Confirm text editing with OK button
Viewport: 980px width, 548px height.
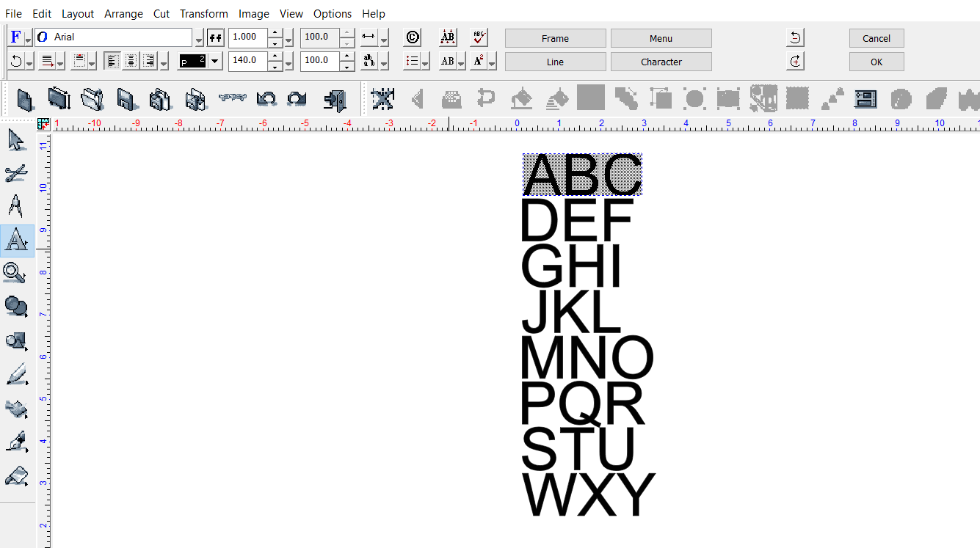(876, 62)
